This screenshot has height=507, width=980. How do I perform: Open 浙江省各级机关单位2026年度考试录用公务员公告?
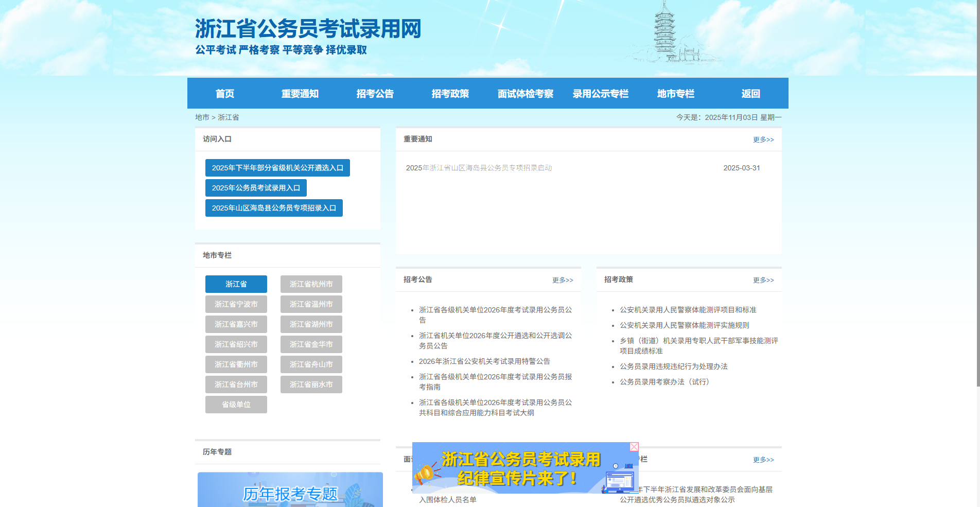click(x=495, y=315)
